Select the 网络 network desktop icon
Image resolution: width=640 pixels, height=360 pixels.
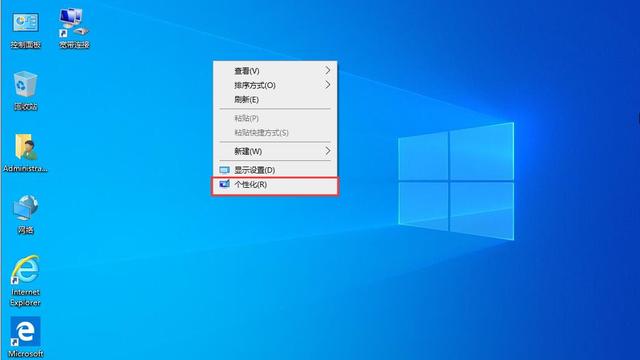[x=25, y=208]
